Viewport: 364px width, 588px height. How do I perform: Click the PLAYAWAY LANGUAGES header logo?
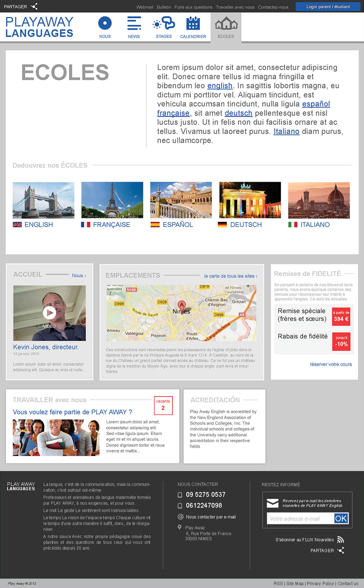pos(39,27)
